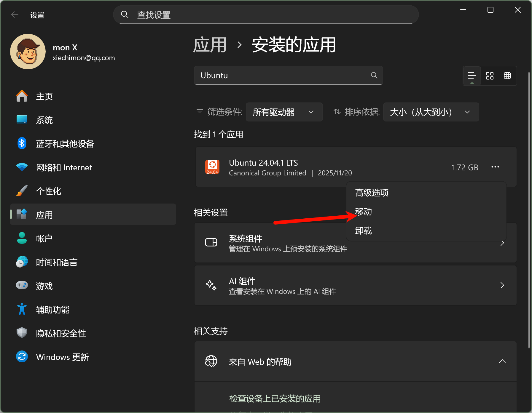Click 找到 1 个应用 result text
This screenshot has width=532, height=413.
pos(219,135)
